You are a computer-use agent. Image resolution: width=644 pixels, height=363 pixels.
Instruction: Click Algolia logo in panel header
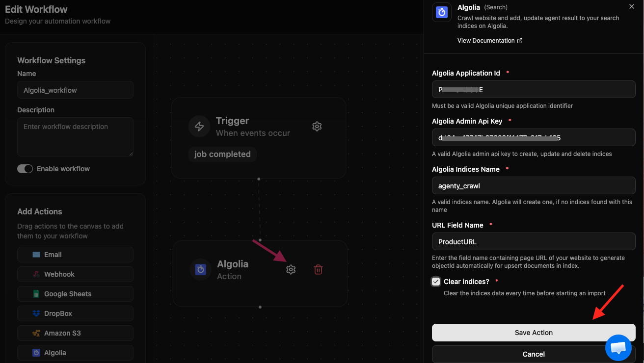point(442,12)
